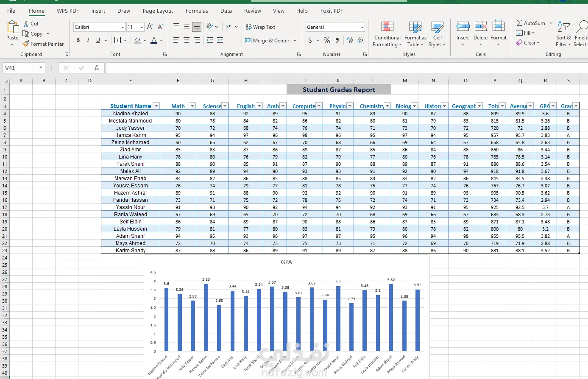This screenshot has width=588, height=379.
Task: Select Bottom Align icon
Action: tap(197, 27)
